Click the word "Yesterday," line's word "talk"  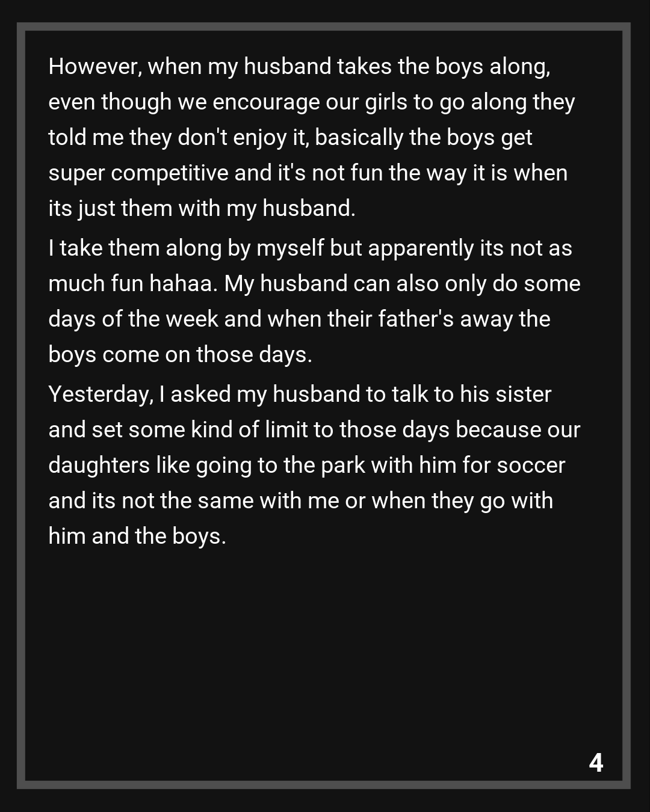pyautogui.click(x=409, y=394)
